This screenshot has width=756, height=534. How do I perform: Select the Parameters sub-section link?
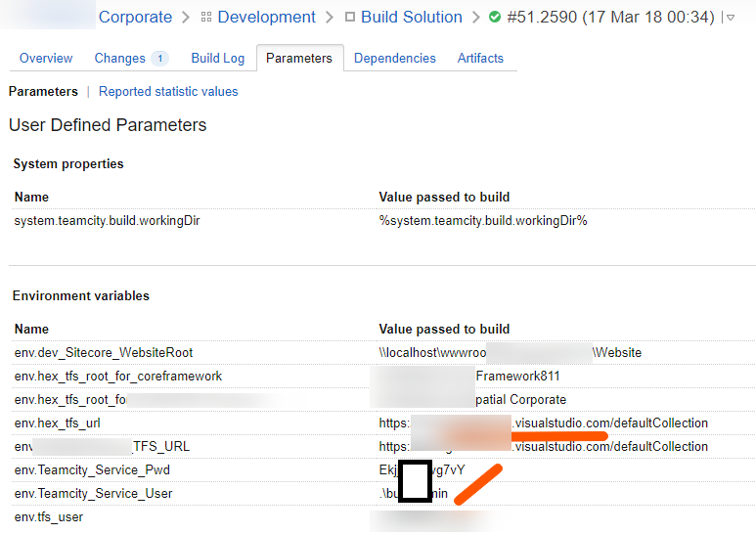click(x=43, y=92)
